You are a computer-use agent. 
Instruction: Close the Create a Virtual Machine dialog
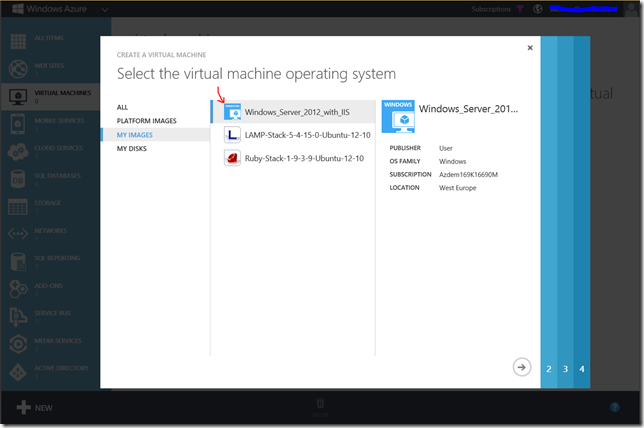(x=530, y=48)
